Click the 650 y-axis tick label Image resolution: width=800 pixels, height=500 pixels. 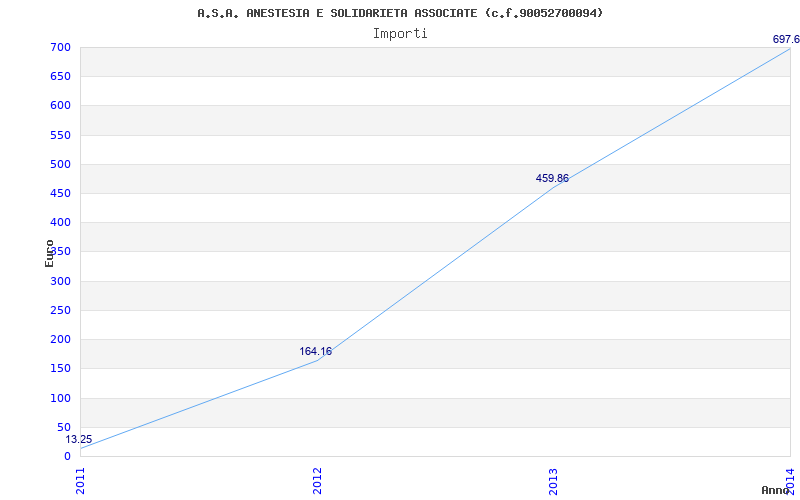click(x=61, y=77)
